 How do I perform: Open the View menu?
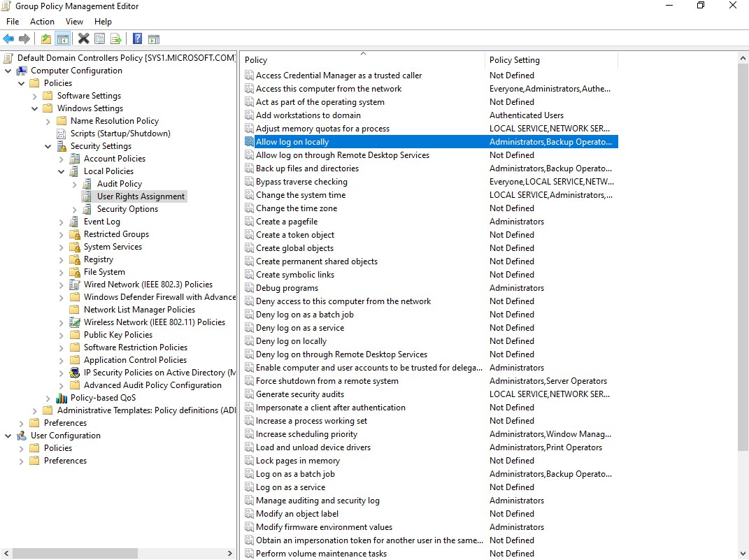(74, 22)
